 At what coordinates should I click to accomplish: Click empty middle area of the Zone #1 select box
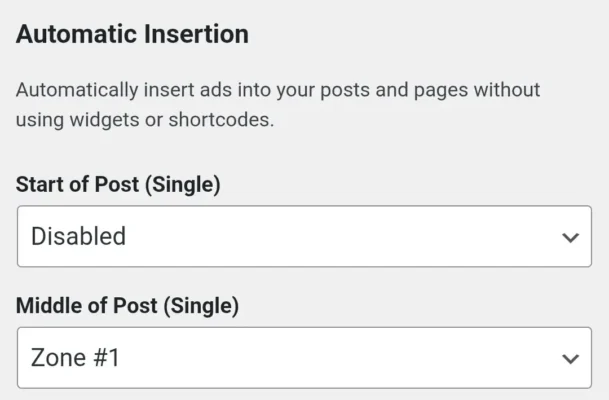[x=330, y=357]
